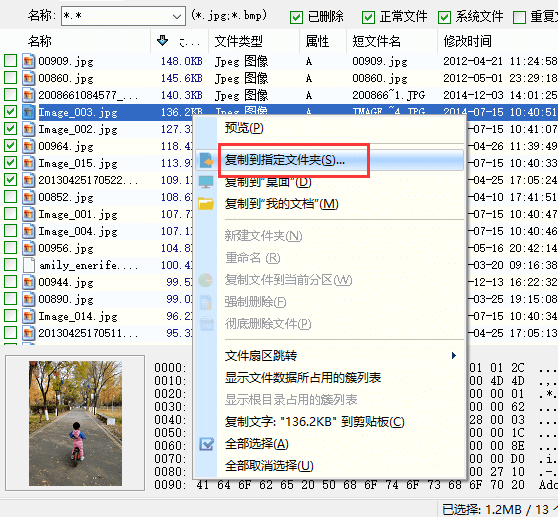Click the select-all checkmark icon

(206, 444)
